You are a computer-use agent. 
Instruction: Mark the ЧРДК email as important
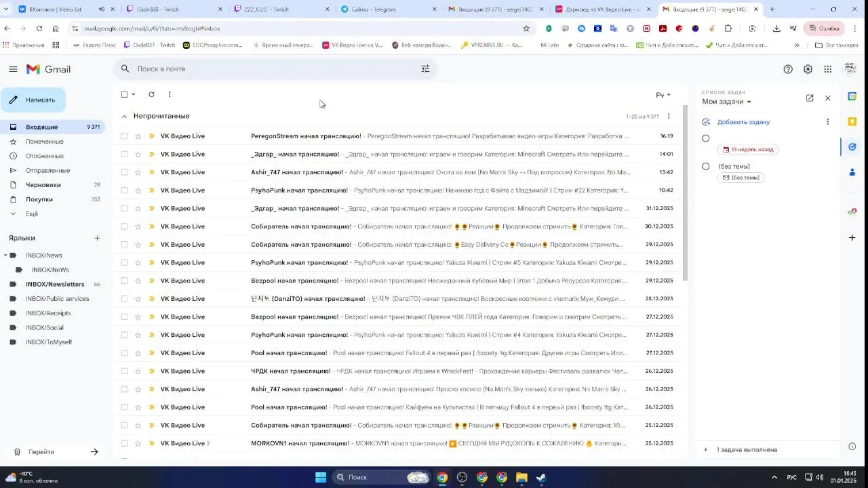(x=152, y=371)
